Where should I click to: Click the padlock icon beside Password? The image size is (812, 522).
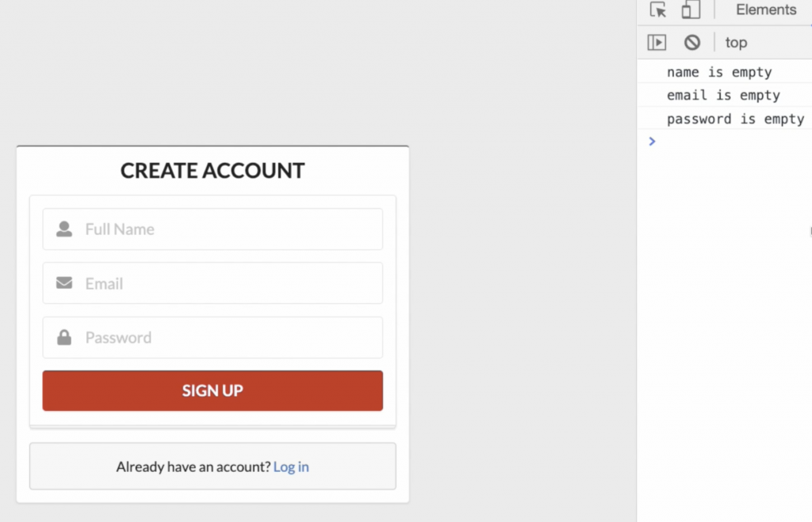[64, 337]
